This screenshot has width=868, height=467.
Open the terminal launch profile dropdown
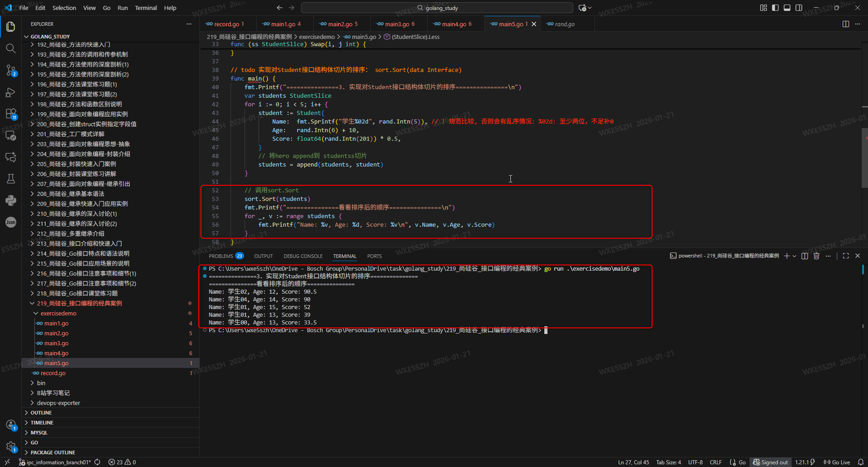tap(794, 256)
